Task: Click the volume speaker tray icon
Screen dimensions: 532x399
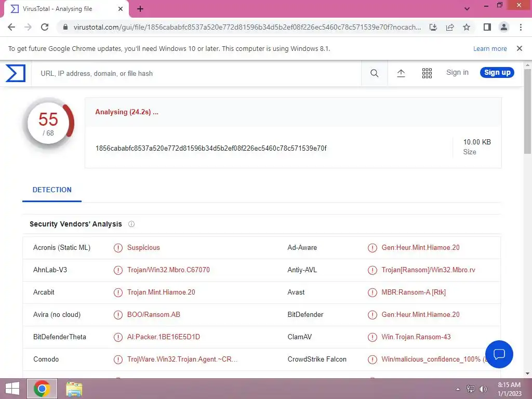Action: tap(483, 389)
